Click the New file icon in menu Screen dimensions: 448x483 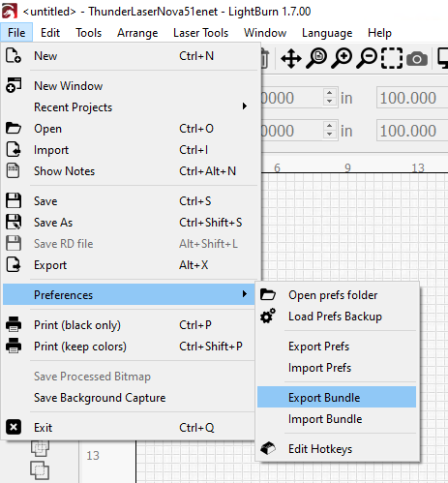pyautogui.click(x=14, y=55)
